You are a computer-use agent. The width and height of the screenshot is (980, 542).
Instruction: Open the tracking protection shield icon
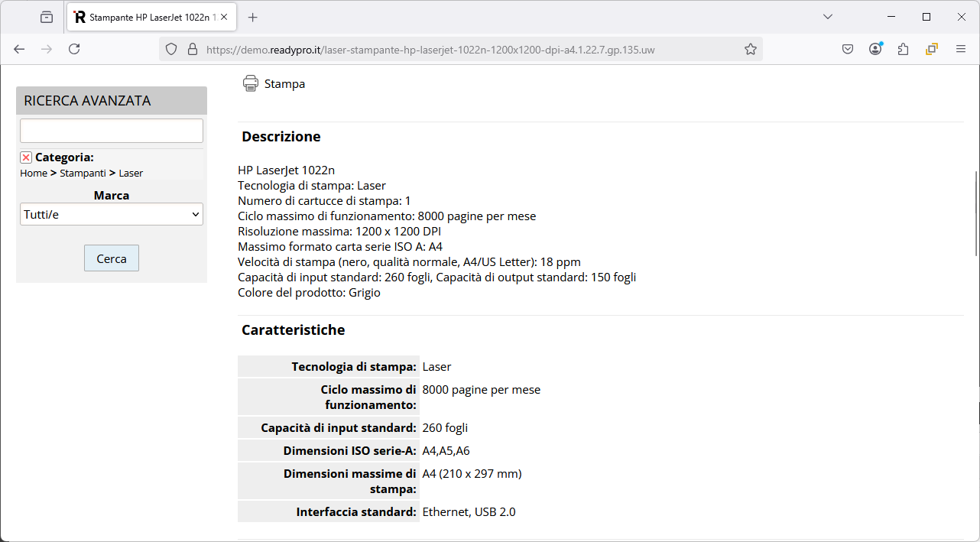coord(171,49)
